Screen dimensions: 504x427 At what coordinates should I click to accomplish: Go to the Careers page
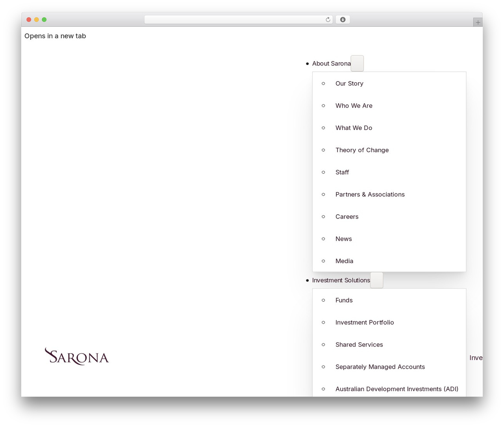click(x=347, y=217)
